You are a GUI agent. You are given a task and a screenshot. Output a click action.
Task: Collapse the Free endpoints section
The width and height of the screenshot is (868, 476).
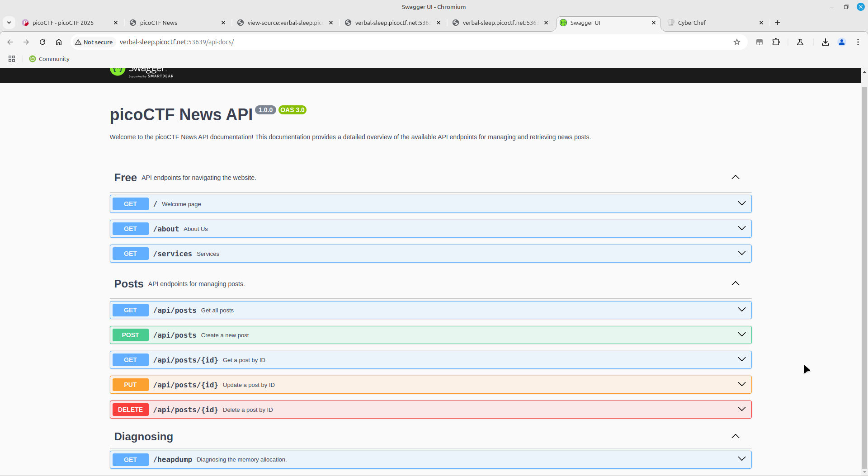pos(735,177)
